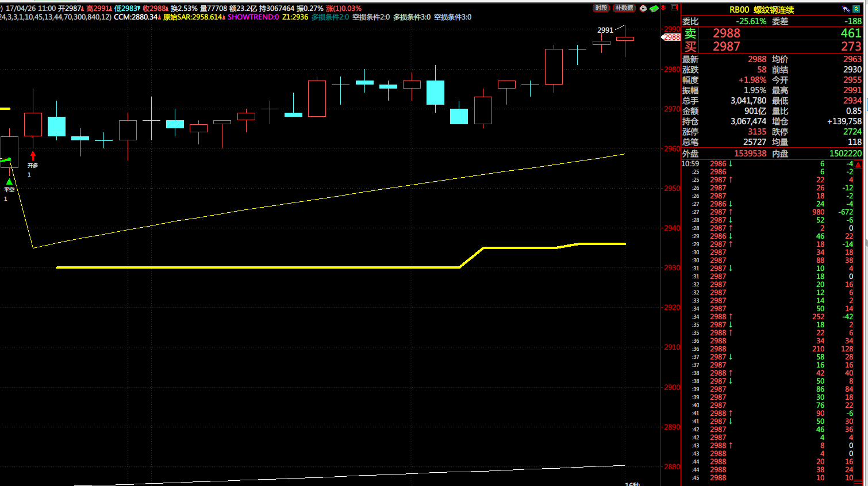Image resolution: width=868 pixels, height=486 pixels.
Task: Click the green chip icon
Action: click(x=654, y=9)
